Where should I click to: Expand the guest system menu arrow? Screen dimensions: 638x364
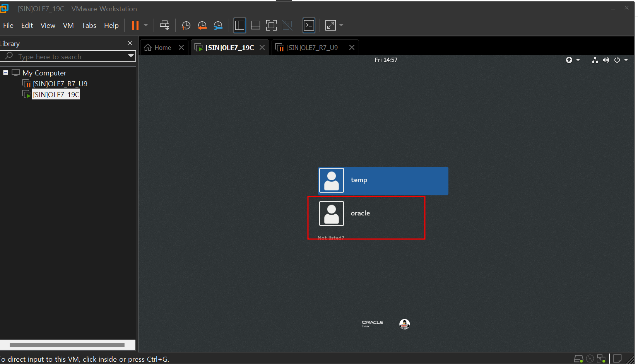[x=626, y=60]
